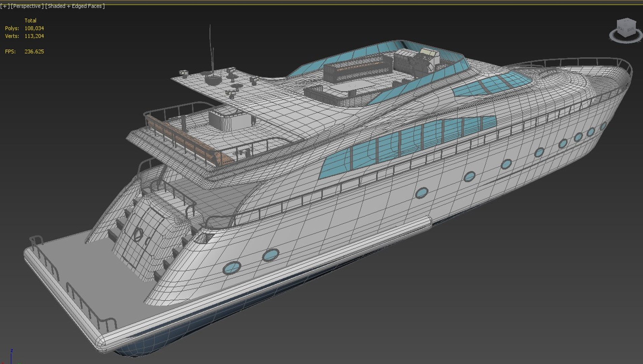
Task: Select the Verts count 113,204
Action: coord(34,36)
